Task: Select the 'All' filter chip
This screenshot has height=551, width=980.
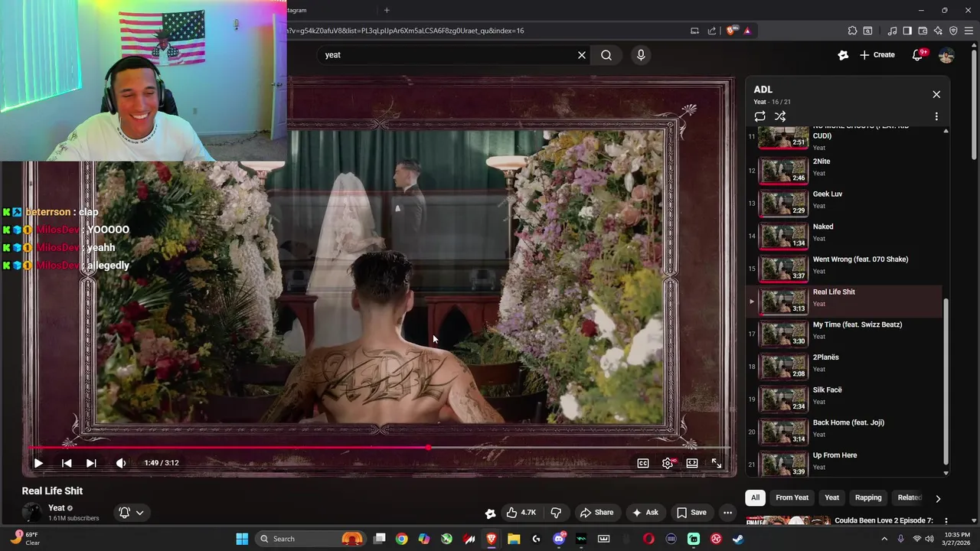Action: 755,497
